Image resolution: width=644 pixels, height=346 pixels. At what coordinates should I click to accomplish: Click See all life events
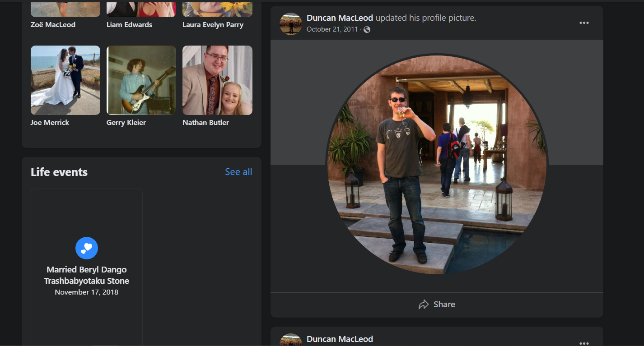point(238,172)
